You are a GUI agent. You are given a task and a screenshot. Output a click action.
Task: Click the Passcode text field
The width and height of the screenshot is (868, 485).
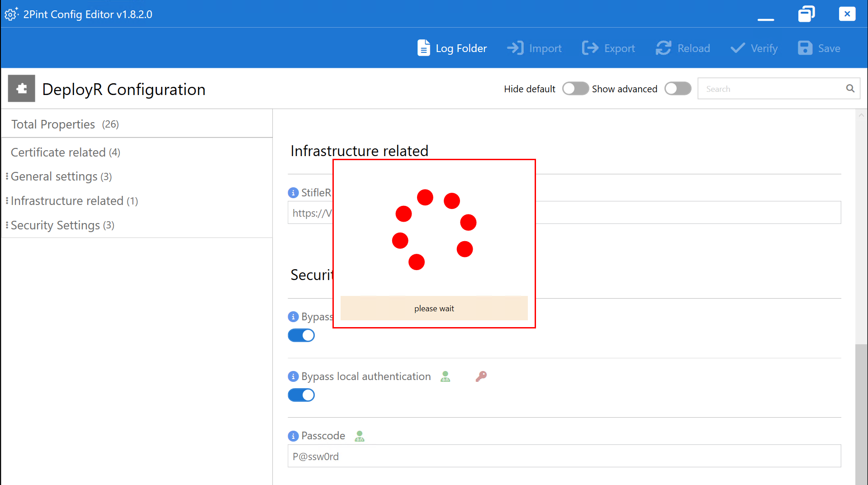[564, 456]
